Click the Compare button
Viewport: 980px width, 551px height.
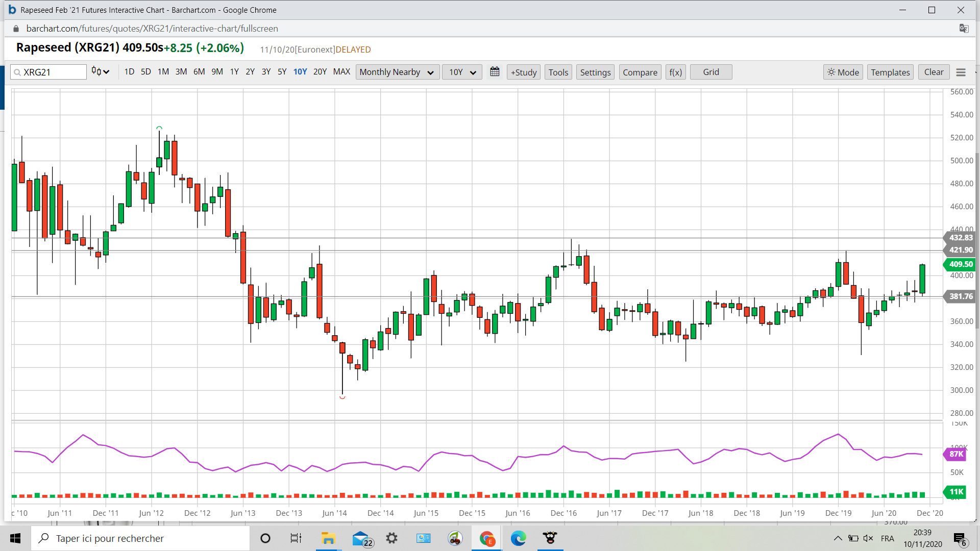640,72
